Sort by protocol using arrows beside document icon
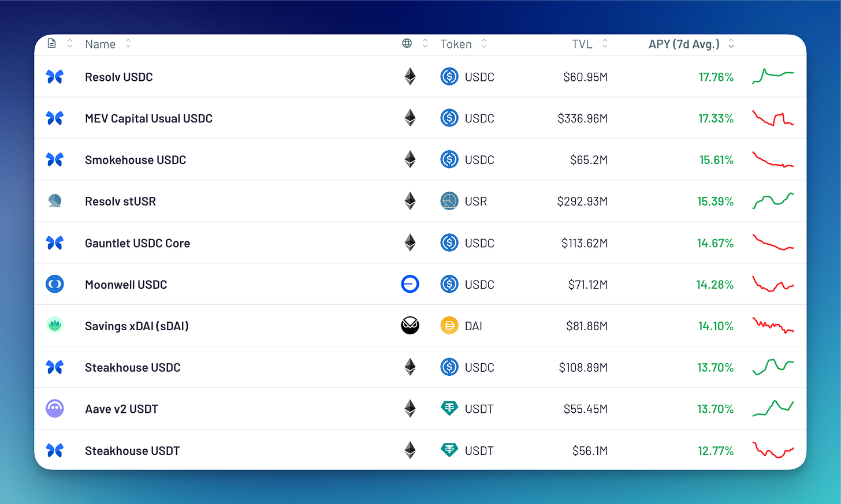The height and width of the screenshot is (504, 841). (70, 43)
